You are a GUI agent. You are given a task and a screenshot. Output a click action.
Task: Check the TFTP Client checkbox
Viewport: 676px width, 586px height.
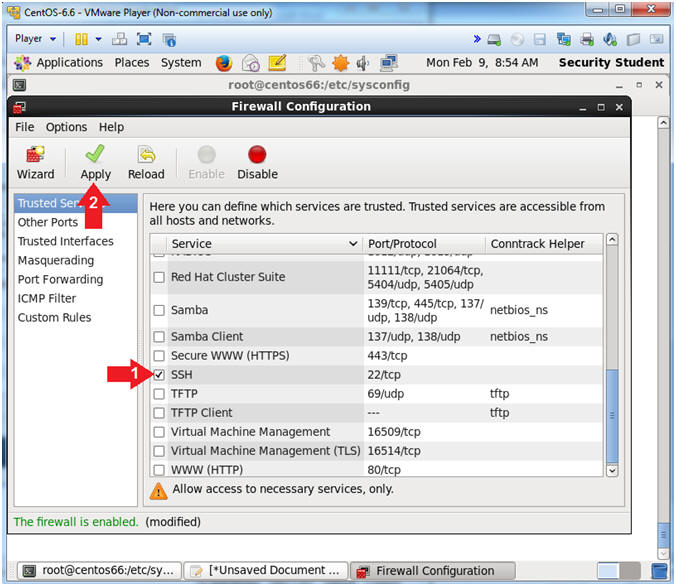click(159, 413)
